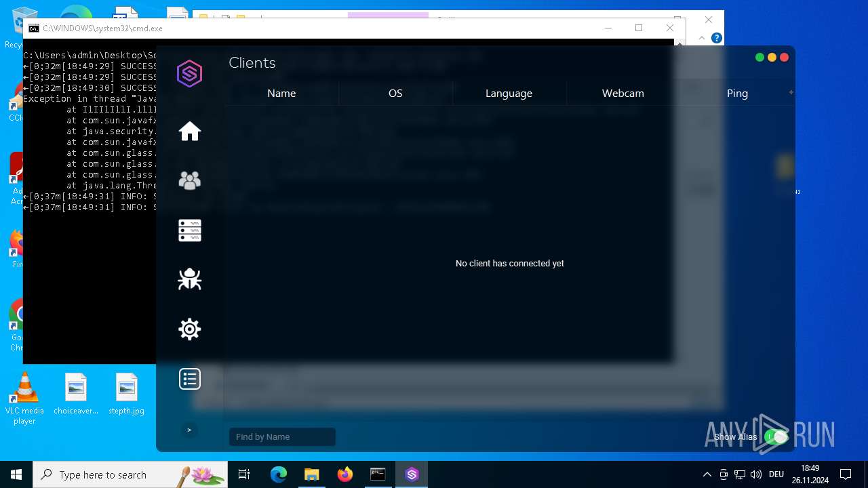Select the stepth.jpg desktop file
868x488 pixels.
(127, 394)
